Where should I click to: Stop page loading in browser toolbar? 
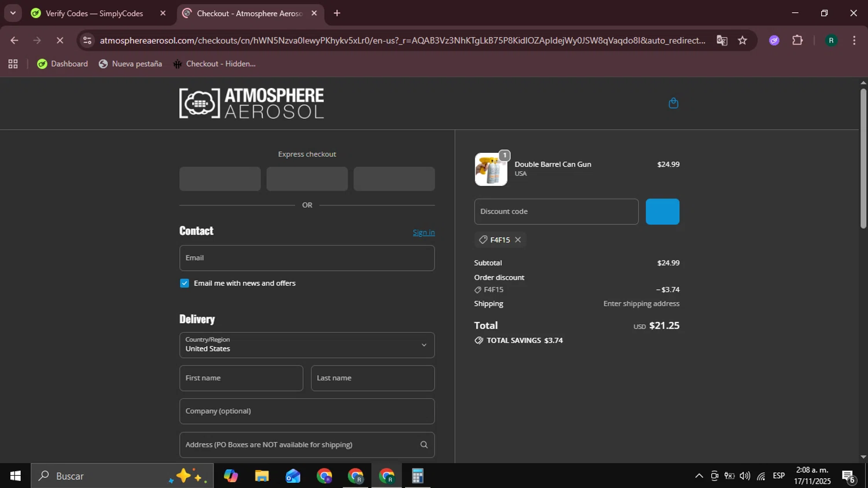coord(60,41)
